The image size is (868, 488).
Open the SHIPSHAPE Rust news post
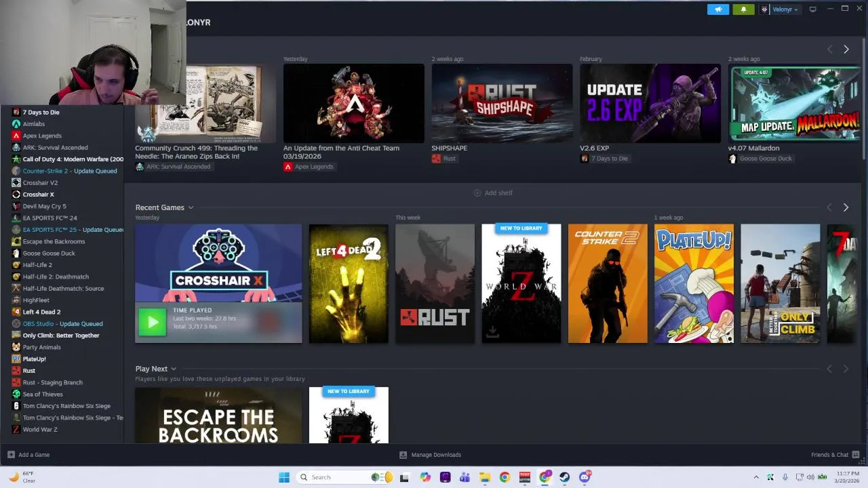(x=502, y=103)
